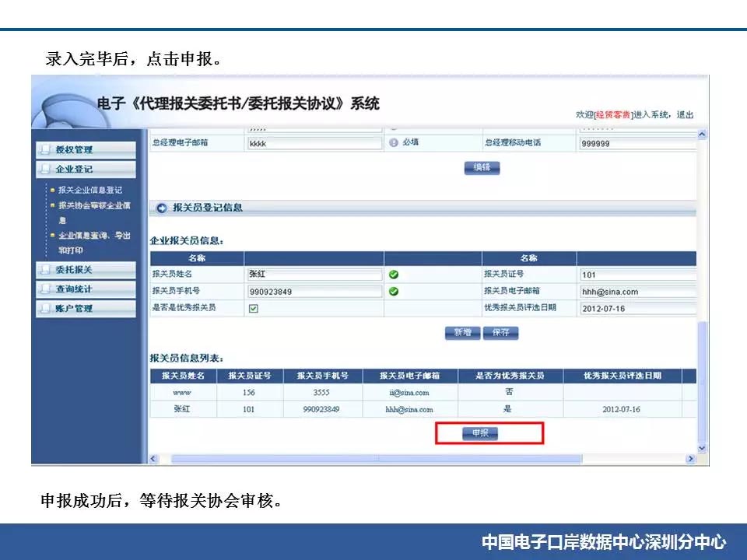
Task: Click the 编辑 button
Action: [x=482, y=168]
